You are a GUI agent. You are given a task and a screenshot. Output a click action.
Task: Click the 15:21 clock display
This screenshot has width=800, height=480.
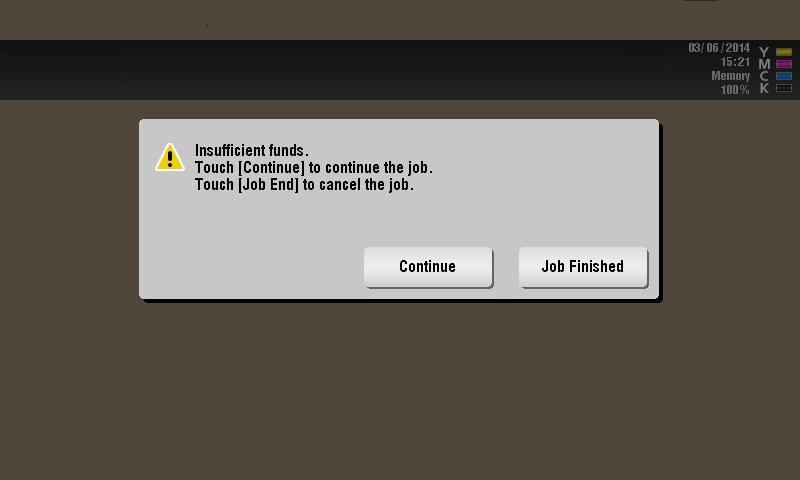(735, 62)
